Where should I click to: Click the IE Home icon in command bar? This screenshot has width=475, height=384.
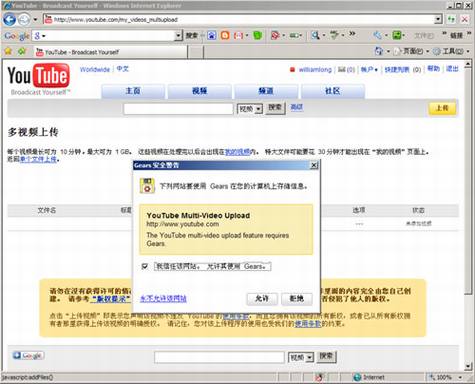[x=379, y=51]
